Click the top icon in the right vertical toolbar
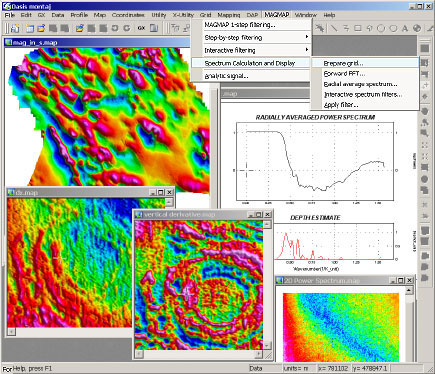This screenshot has height=374, width=435. pyautogui.click(x=425, y=49)
